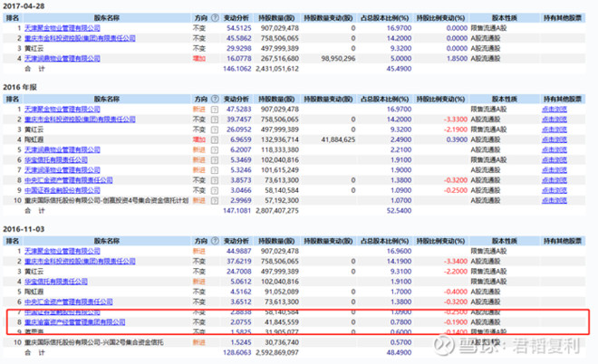Screen dimensions: 598x364
Task: Click 点击浏览 link in the 天津润鼎物业管理 row of 2016年报
Action: (x=555, y=149)
